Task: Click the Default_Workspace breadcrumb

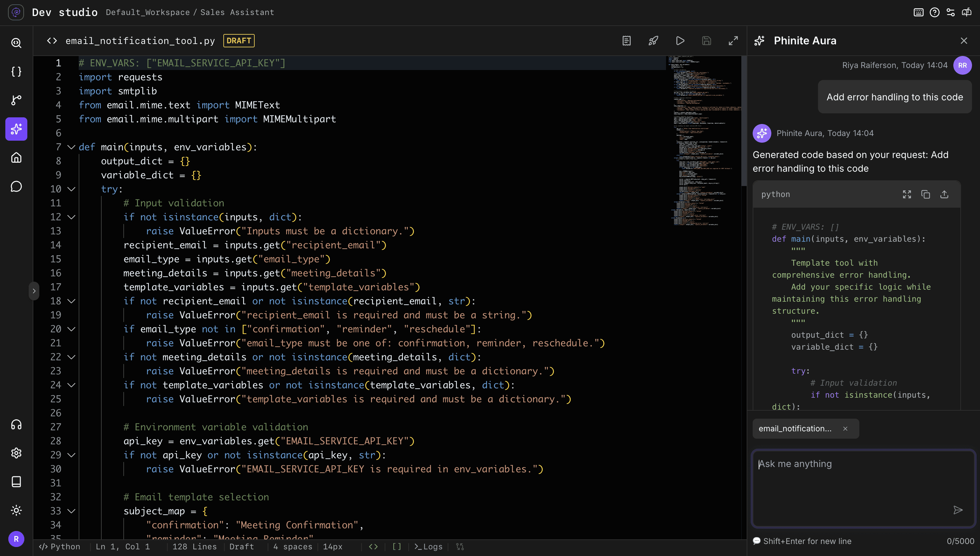Action: pos(148,13)
